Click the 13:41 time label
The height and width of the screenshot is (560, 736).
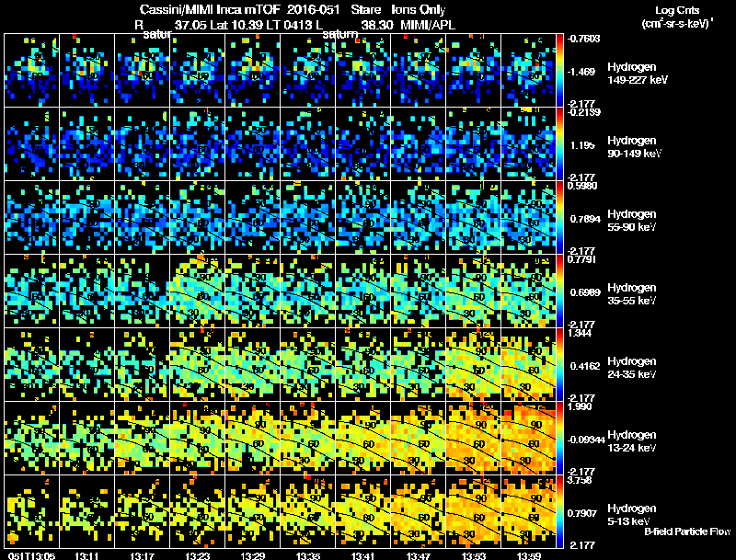pyautogui.click(x=362, y=555)
